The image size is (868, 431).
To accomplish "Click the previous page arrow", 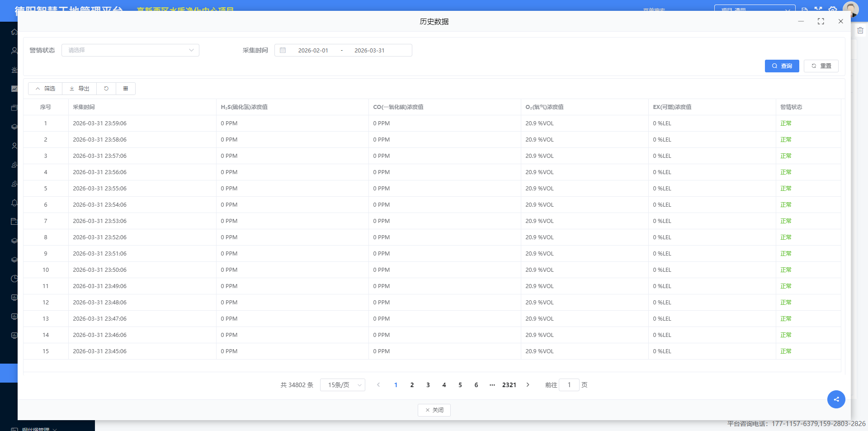I will coord(378,385).
